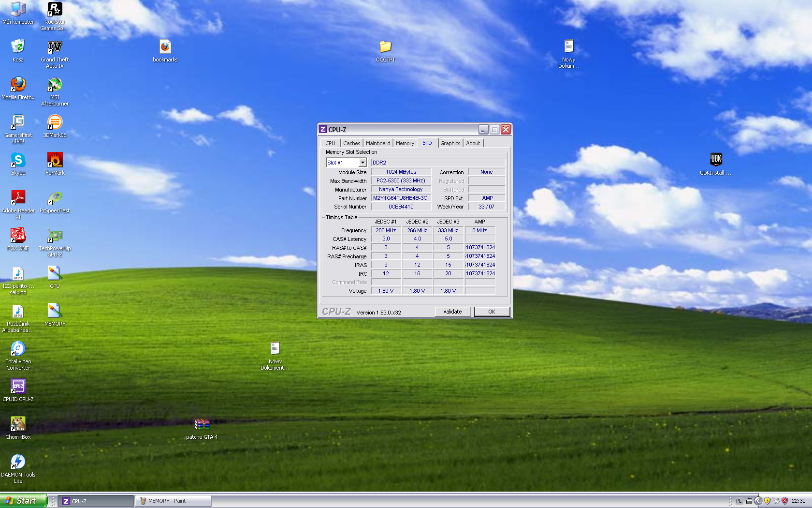Select the UDKInstall desktop icon
The width and height of the screenshot is (812, 508).
coord(716,164)
